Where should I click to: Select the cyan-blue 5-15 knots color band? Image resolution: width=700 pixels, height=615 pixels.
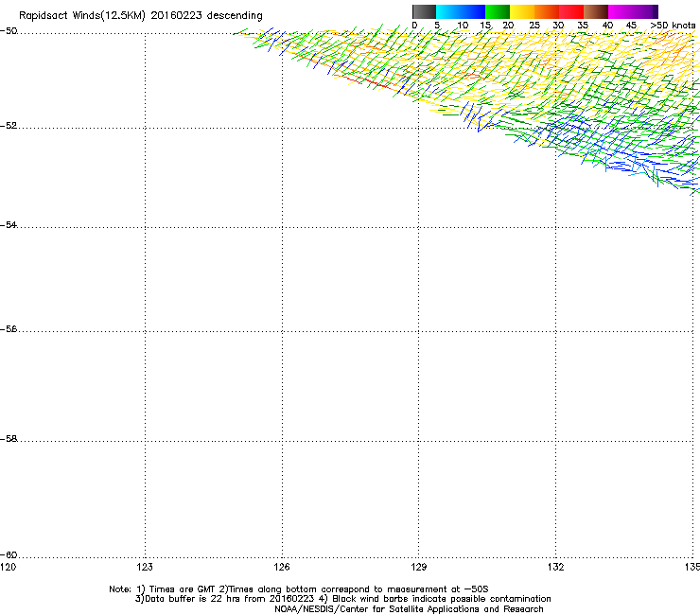[461, 11]
